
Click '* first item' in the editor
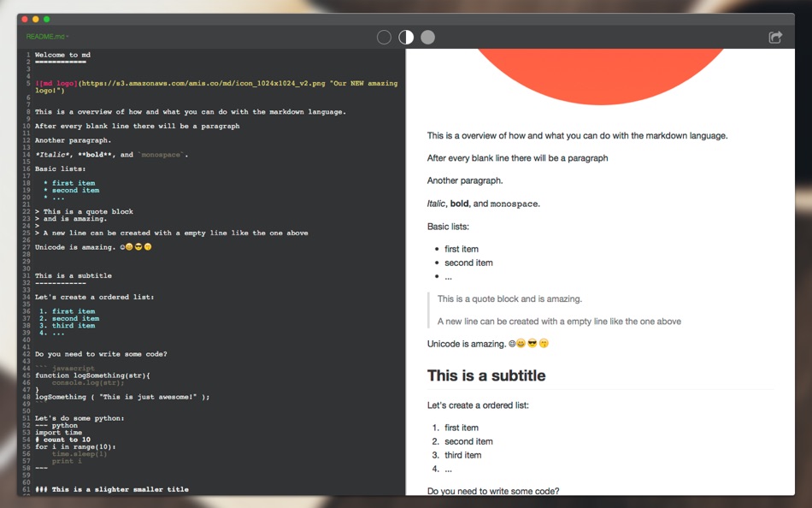click(69, 183)
